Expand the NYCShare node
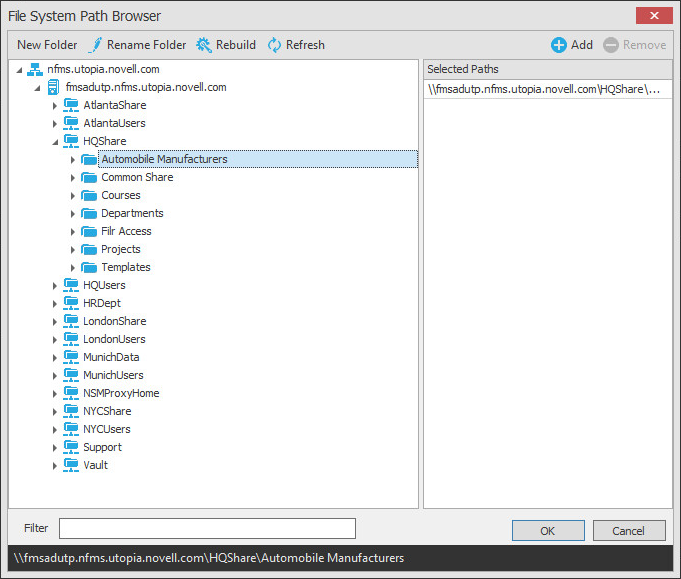The height and width of the screenshot is (579, 681). [x=55, y=411]
